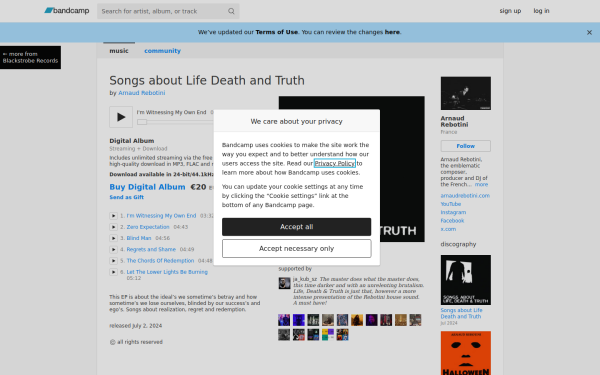Viewport: 600px width, 375px height.
Task: Click Buy Digital Album
Action: pos(147,187)
